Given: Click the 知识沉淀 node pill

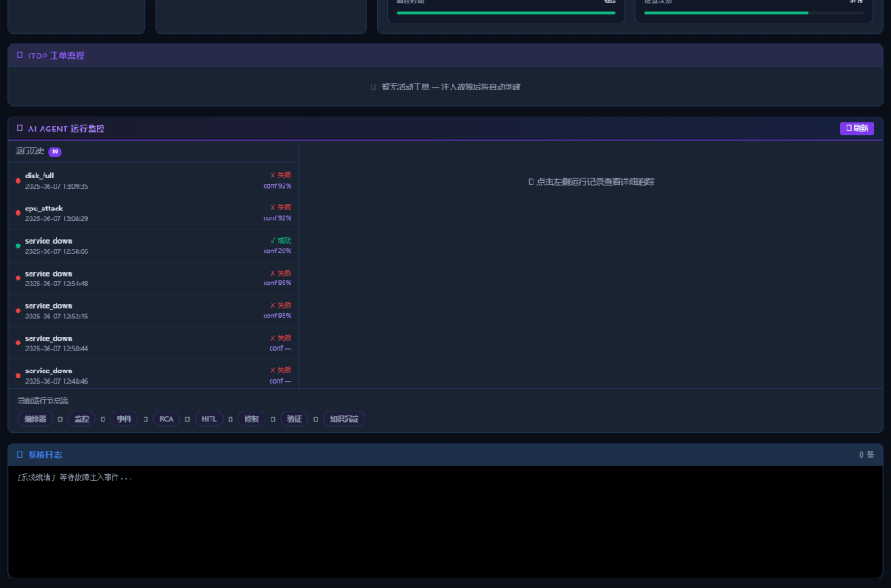Looking at the screenshot, I should click(344, 418).
